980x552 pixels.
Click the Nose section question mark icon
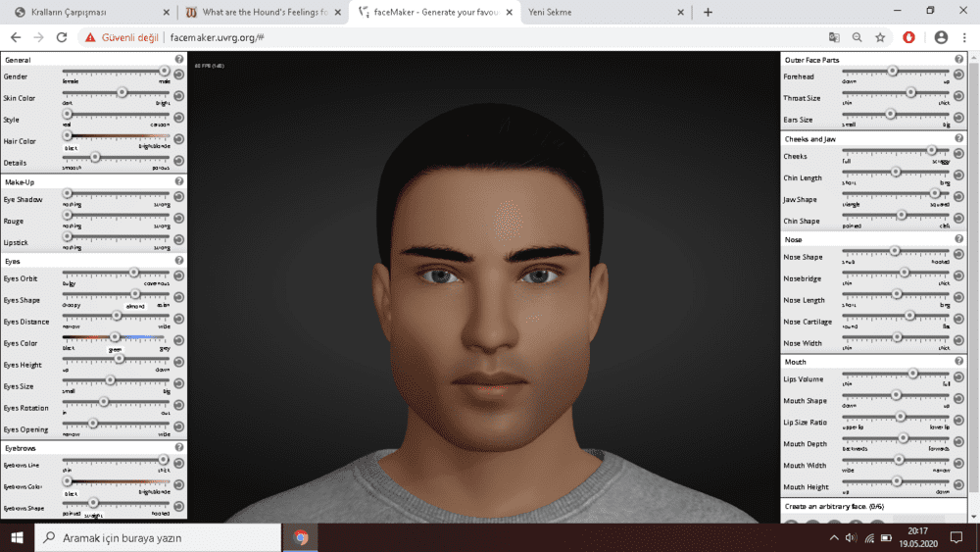(958, 239)
